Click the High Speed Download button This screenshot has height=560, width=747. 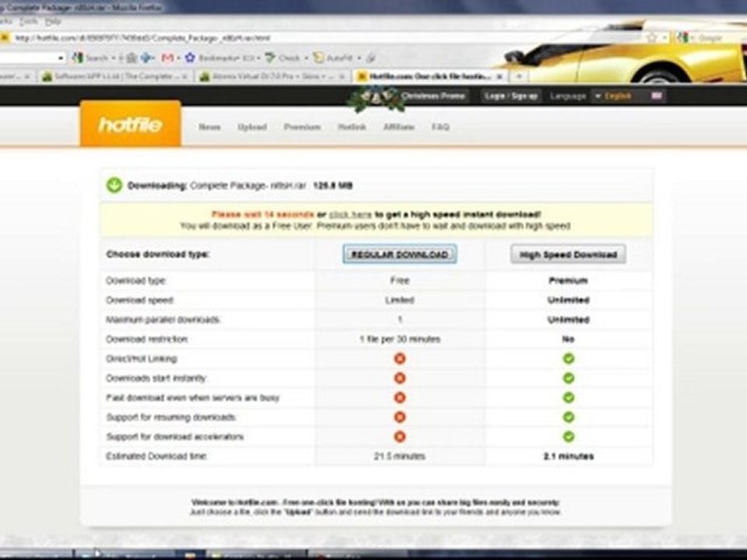pyautogui.click(x=568, y=254)
